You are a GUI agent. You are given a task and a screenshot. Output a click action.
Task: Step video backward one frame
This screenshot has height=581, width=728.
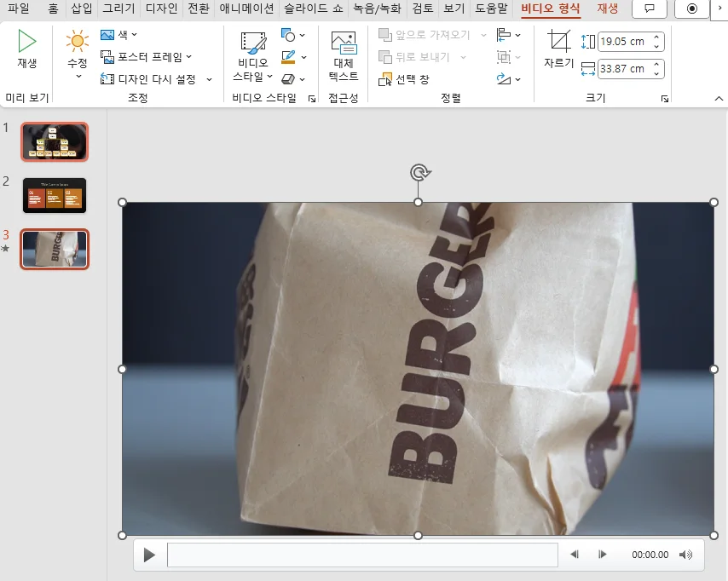(x=575, y=554)
